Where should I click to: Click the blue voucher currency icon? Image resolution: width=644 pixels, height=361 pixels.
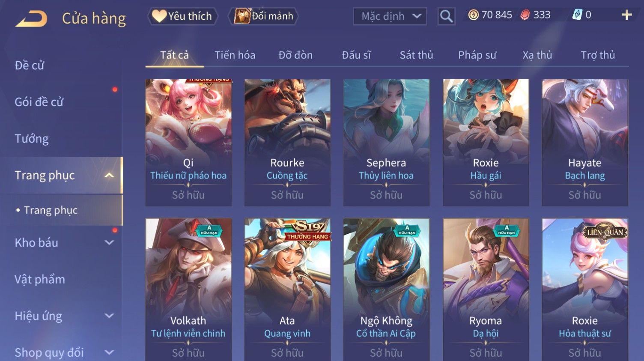coord(577,15)
